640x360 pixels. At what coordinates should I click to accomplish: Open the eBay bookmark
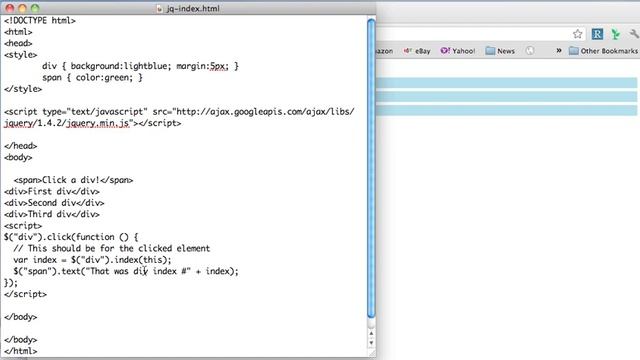(417, 51)
